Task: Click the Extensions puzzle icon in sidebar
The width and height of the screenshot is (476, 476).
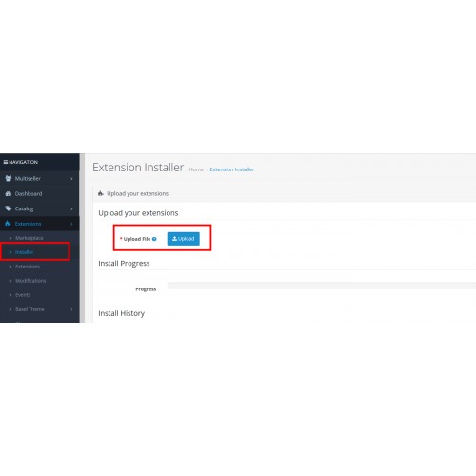Action: [8, 224]
